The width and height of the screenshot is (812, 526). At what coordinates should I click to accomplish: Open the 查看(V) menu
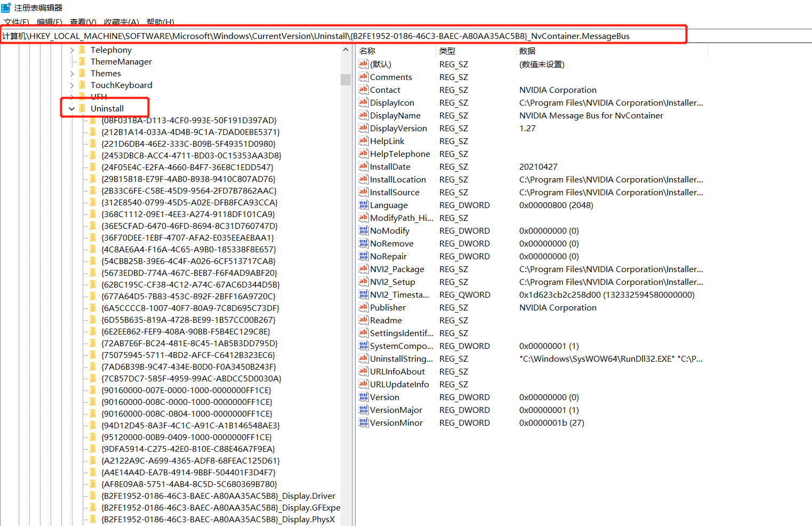(83, 22)
